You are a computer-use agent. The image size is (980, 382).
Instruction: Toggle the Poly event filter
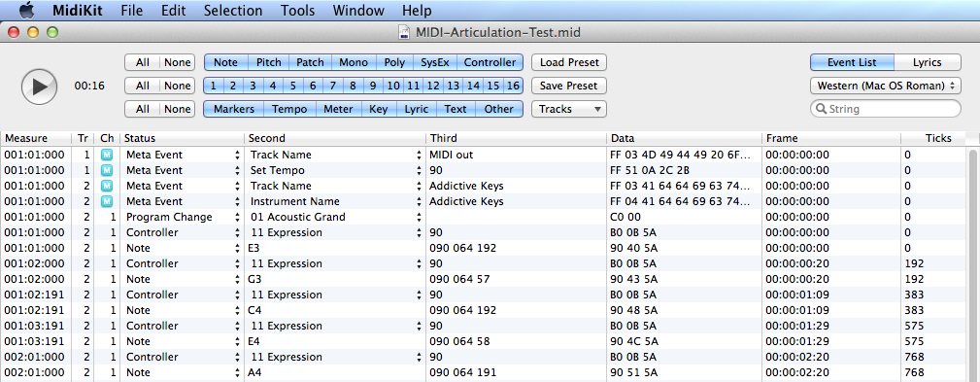click(394, 62)
